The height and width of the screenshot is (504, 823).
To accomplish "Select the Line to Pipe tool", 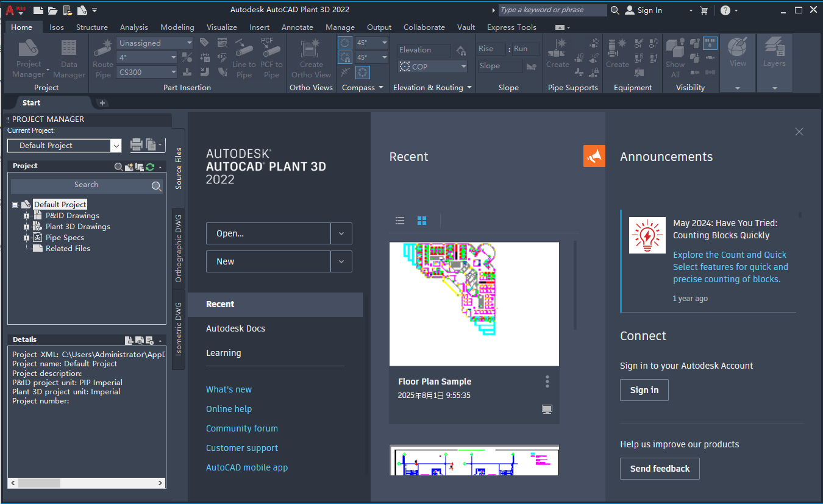I will [x=244, y=58].
